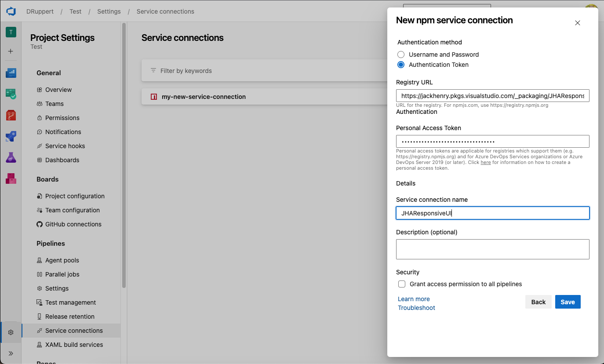Open Pipelines icon in left rail

coord(11,136)
